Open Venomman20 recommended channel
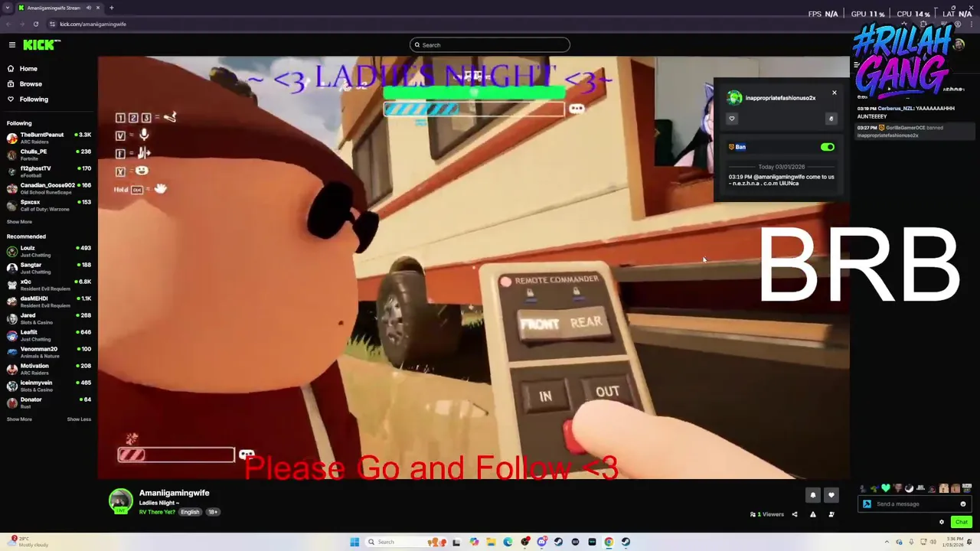 [49, 352]
